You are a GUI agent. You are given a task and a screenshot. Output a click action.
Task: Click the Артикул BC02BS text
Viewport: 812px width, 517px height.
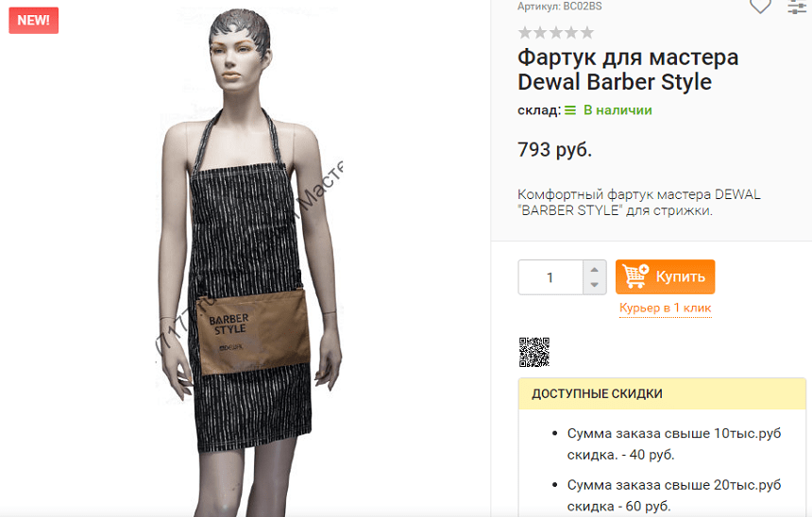click(560, 7)
